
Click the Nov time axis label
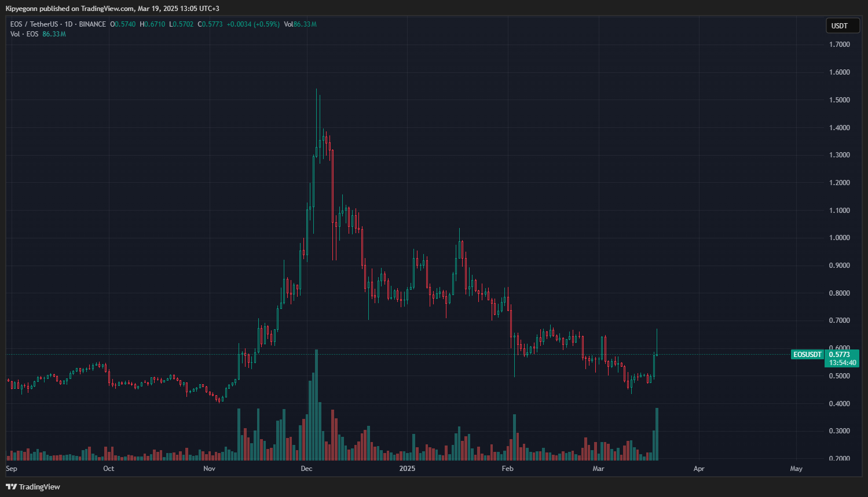pyautogui.click(x=210, y=469)
